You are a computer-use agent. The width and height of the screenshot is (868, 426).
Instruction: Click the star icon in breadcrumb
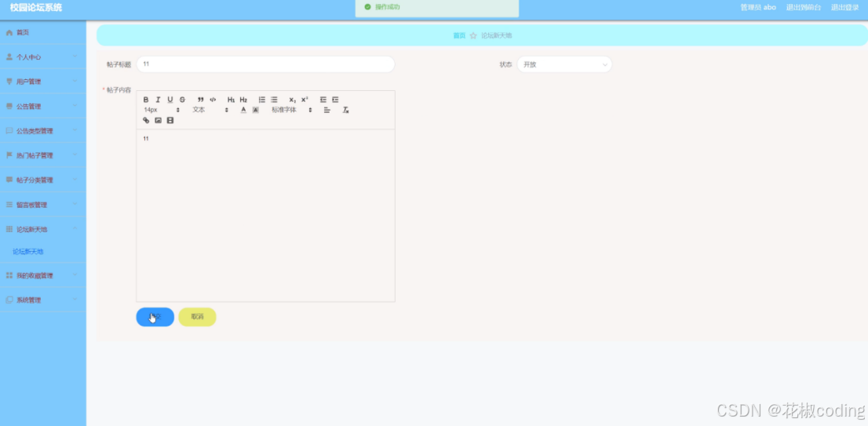473,35
